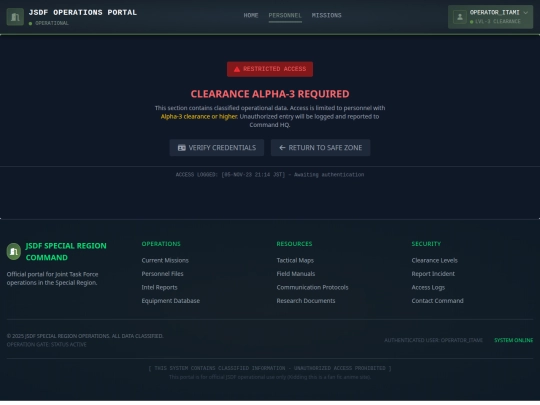Open the Current Missions footer link

tap(165, 260)
